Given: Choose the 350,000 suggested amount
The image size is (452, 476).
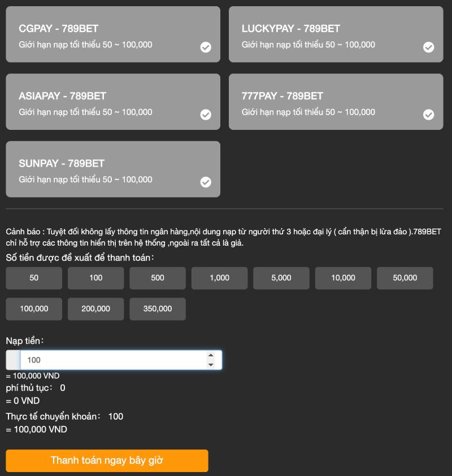Looking at the screenshot, I should click(158, 309).
